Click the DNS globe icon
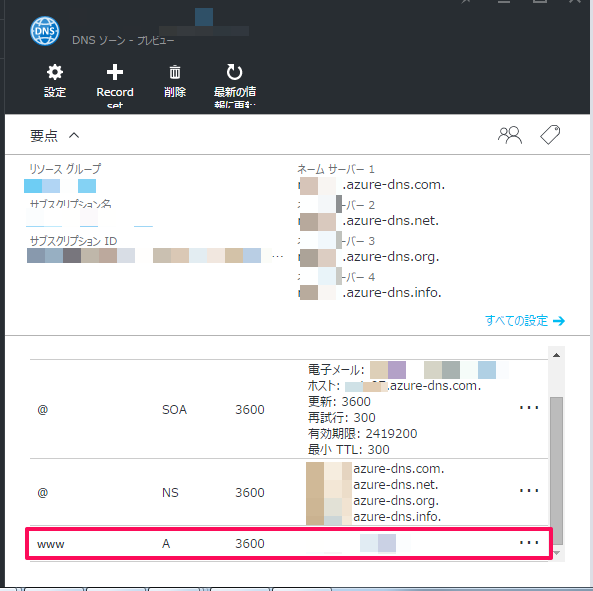This screenshot has height=591, width=593. [x=45, y=31]
